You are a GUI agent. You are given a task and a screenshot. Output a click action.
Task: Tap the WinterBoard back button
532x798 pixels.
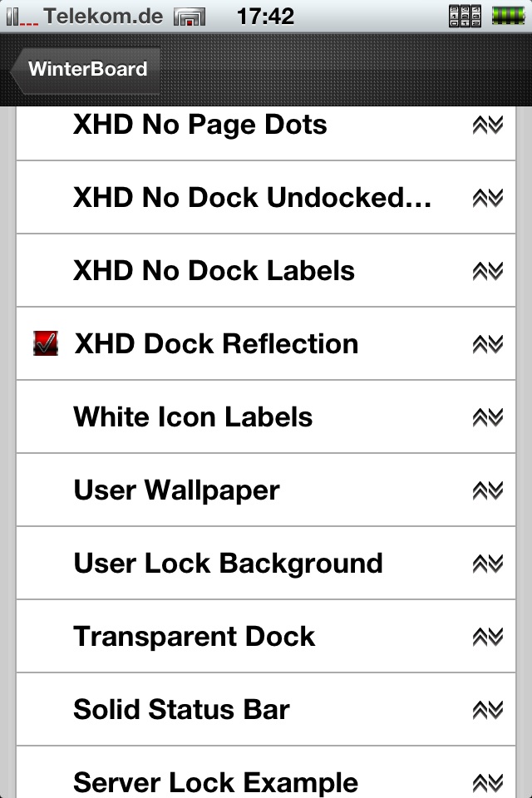[x=83, y=70]
